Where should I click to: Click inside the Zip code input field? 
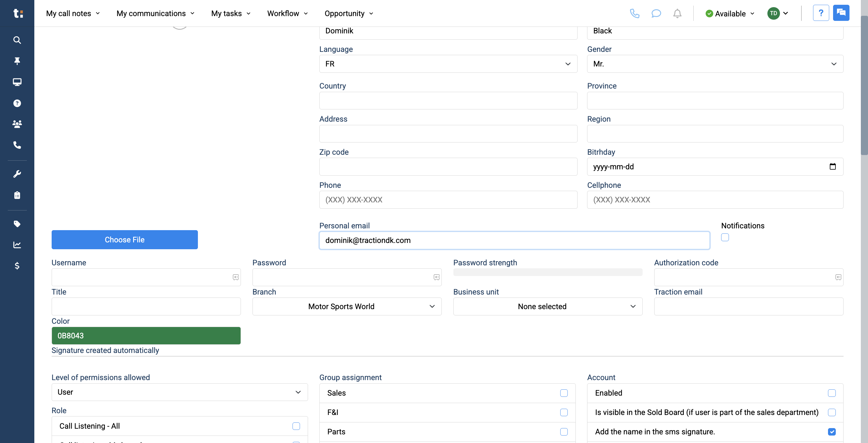[447, 166]
